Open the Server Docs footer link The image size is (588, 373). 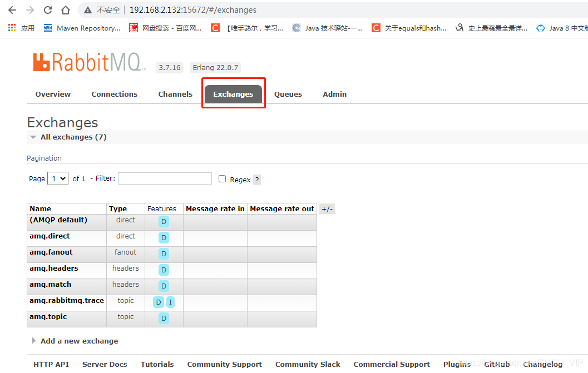pyautogui.click(x=105, y=364)
